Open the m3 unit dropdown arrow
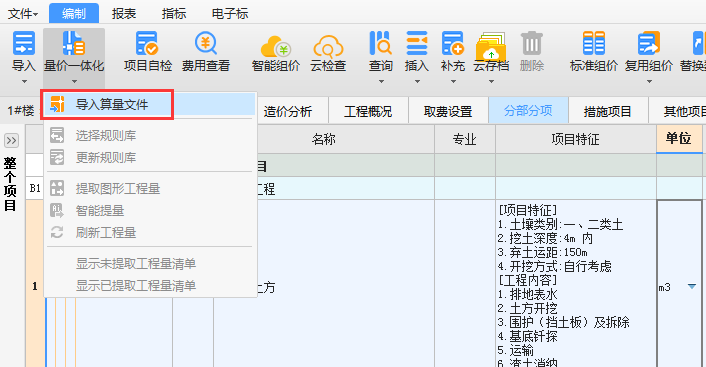The height and width of the screenshot is (367, 706). [x=692, y=286]
